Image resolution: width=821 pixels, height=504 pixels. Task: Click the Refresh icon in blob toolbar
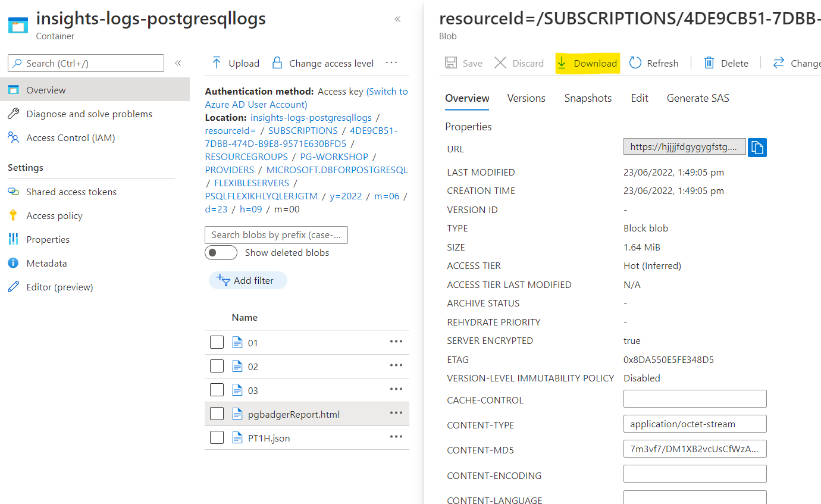click(635, 63)
